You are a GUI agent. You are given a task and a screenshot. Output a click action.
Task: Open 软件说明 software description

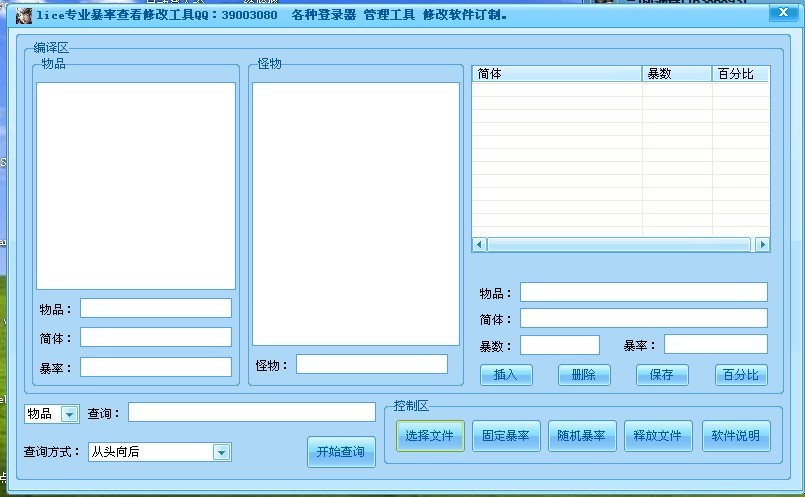736,436
